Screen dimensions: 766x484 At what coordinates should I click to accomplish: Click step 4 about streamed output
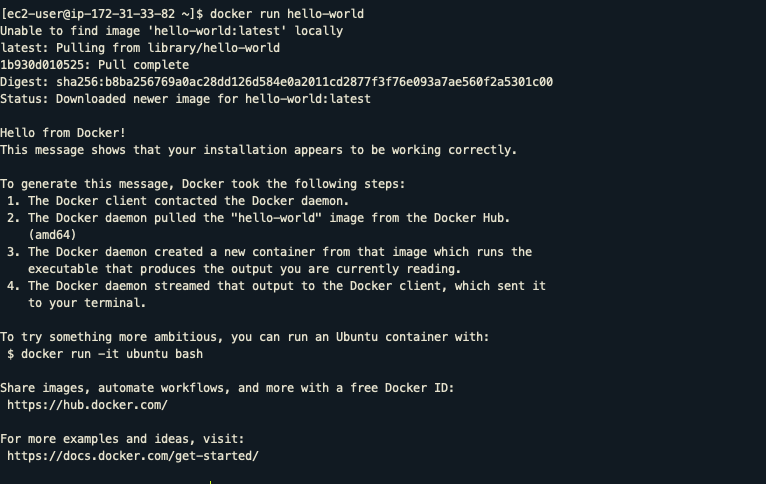[x=277, y=294]
